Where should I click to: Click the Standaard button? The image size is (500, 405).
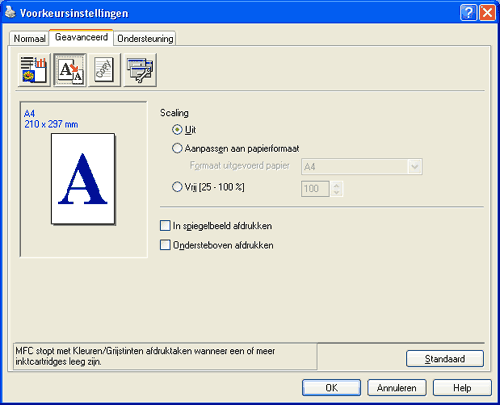pyautogui.click(x=445, y=359)
